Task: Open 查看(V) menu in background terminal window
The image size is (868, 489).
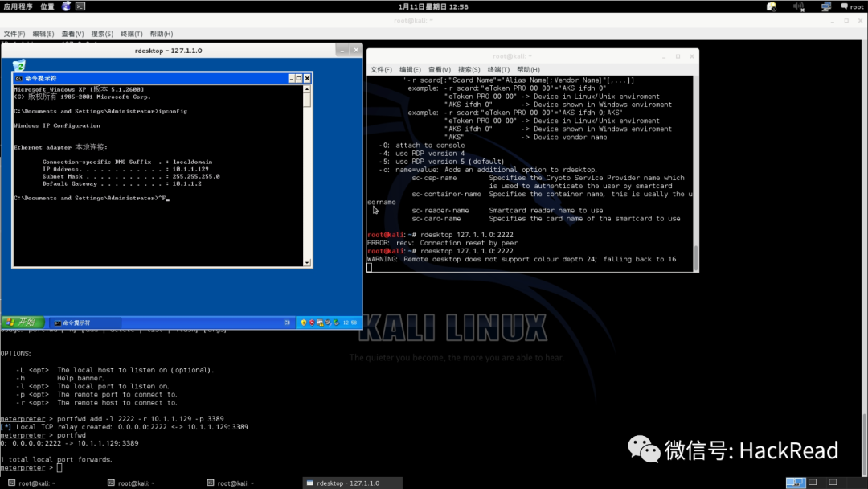Action: pos(72,34)
